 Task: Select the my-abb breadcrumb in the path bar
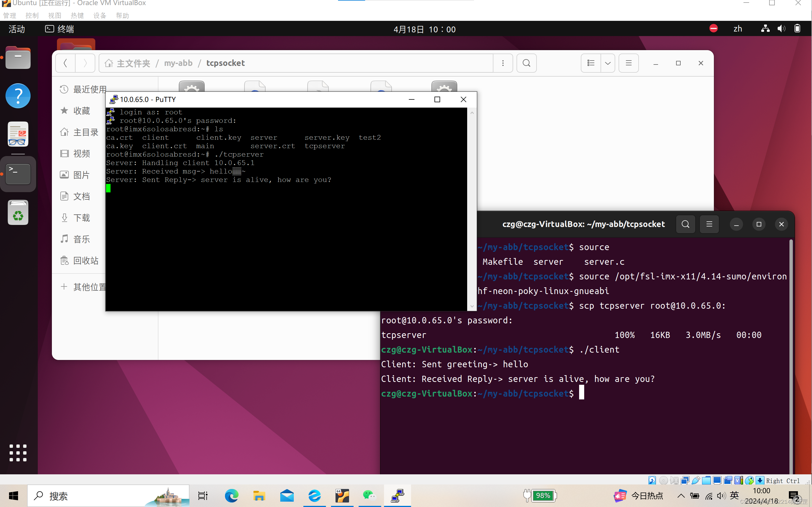tap(178, 63)
